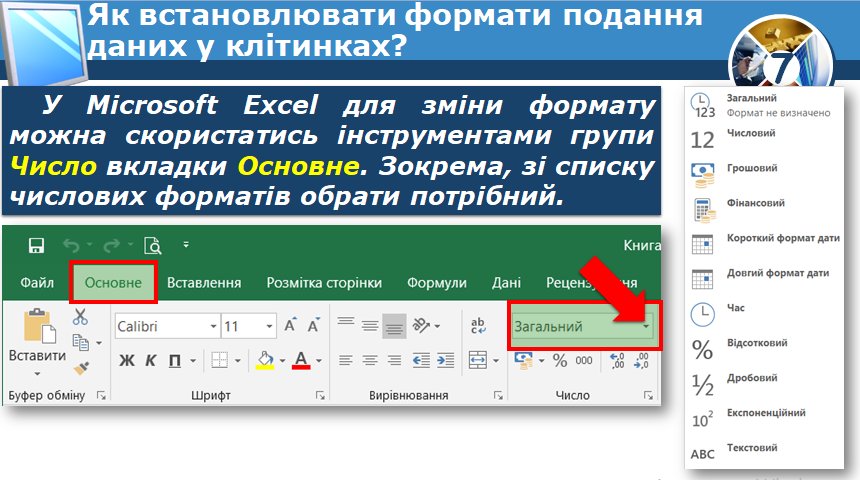
Task: Click the Wrap Text icon
Action: click(478, 326)
